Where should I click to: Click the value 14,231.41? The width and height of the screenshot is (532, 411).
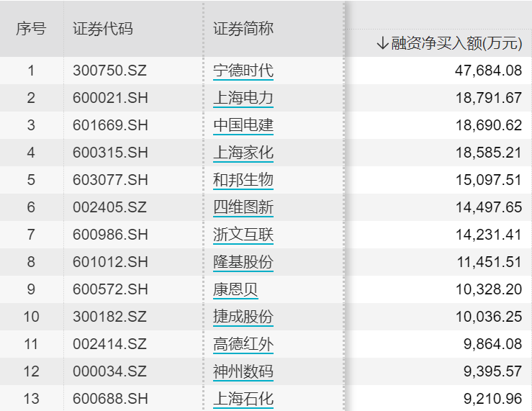click(x=489, y=235)
